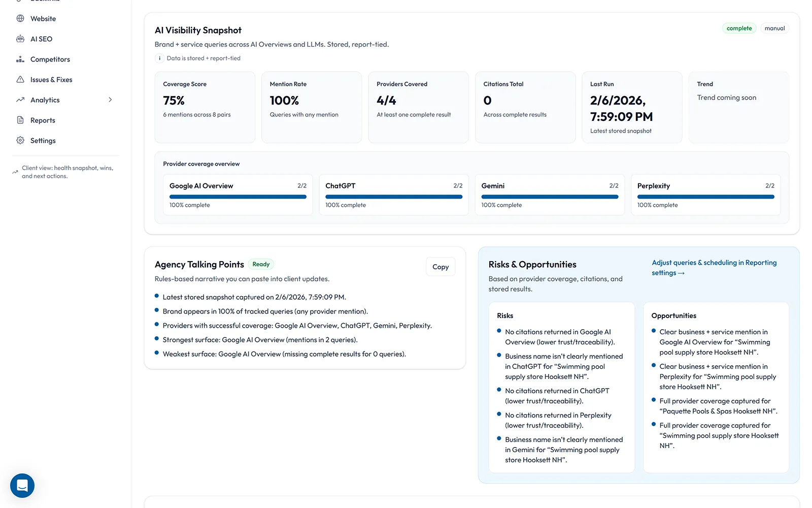The width and height of the screenshot is (812, 508).
Task: Expand the Provider coverage overview section
Action: tap(201, 164)
